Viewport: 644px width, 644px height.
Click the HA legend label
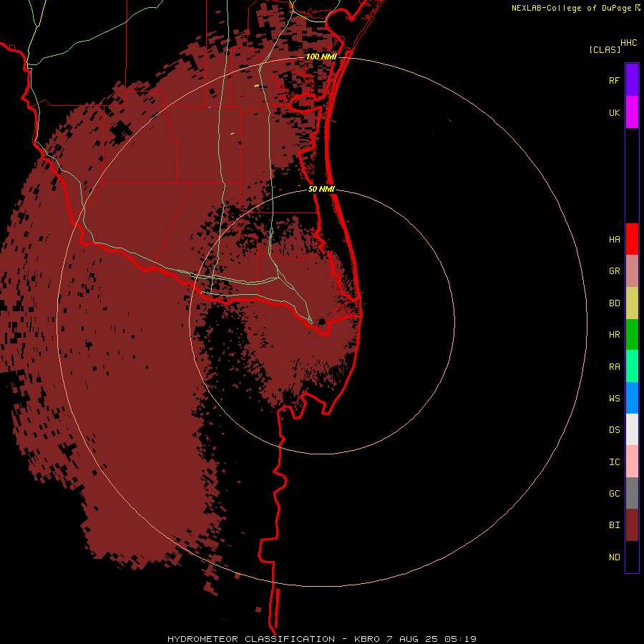pos(614,239)
